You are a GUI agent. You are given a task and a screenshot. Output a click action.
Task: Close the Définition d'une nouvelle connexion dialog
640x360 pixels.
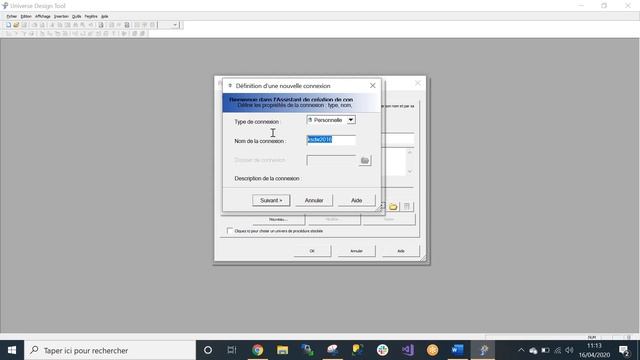373,86
